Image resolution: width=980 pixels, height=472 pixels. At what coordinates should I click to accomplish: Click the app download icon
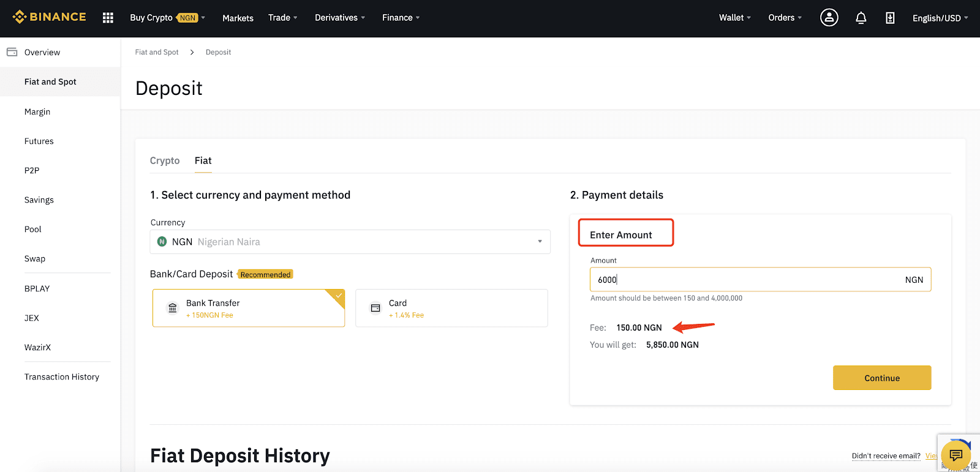tap(890, 18)
